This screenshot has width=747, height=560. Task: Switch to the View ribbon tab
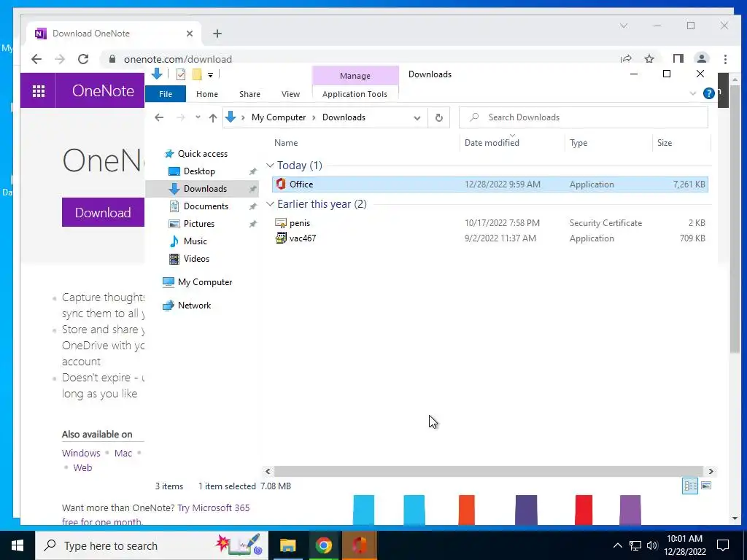[290, 94]
